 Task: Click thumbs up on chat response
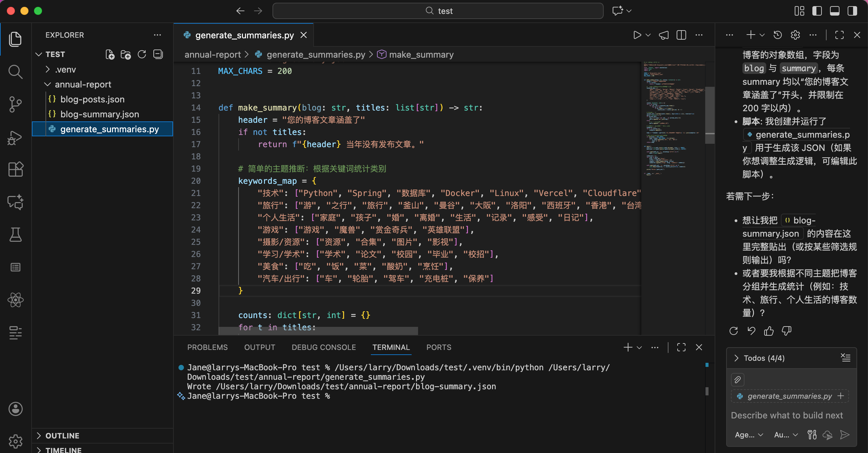[x=769, y=331]
